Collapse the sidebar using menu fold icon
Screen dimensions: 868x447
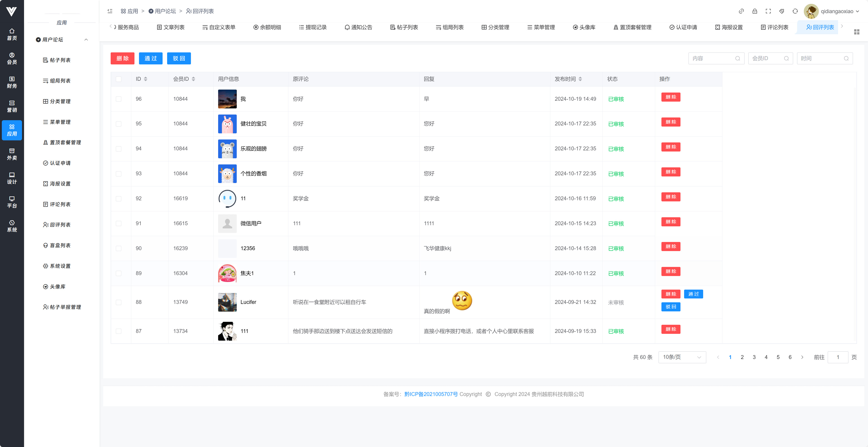(x=110, y=11)
